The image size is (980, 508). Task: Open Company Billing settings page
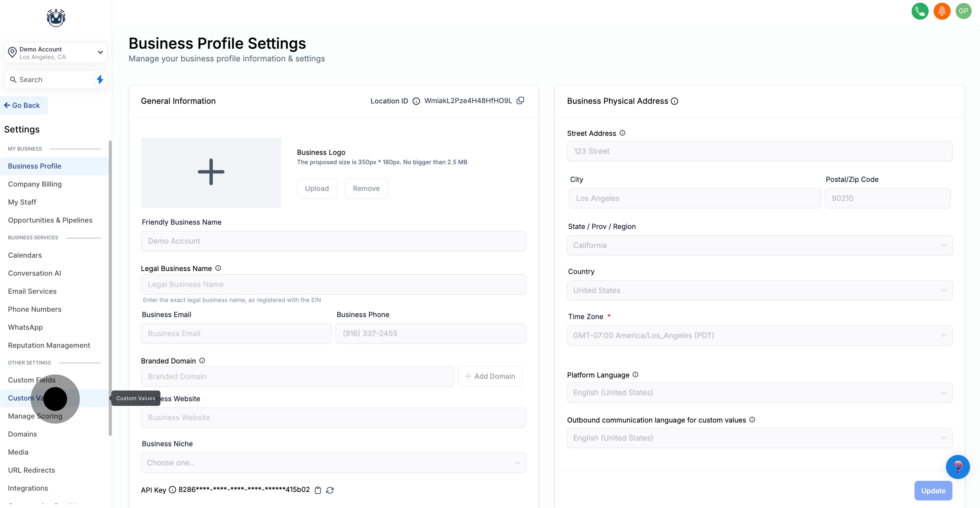(x=35, y=184)
